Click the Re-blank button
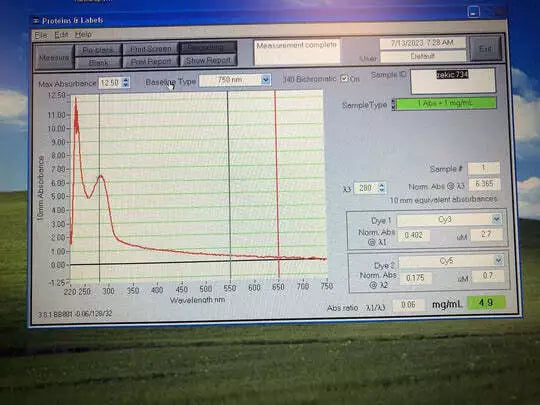The image size is (540, 405). [98, 50]
